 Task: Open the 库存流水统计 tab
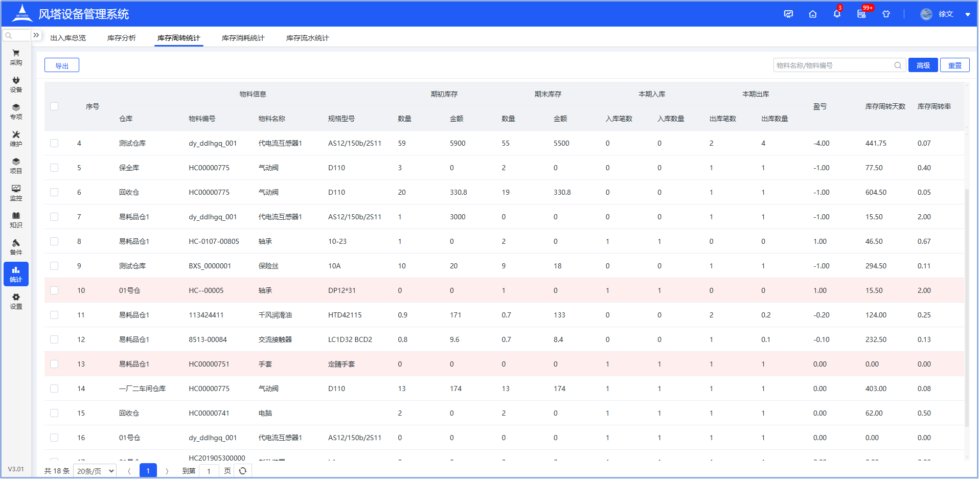click(308, 37)
